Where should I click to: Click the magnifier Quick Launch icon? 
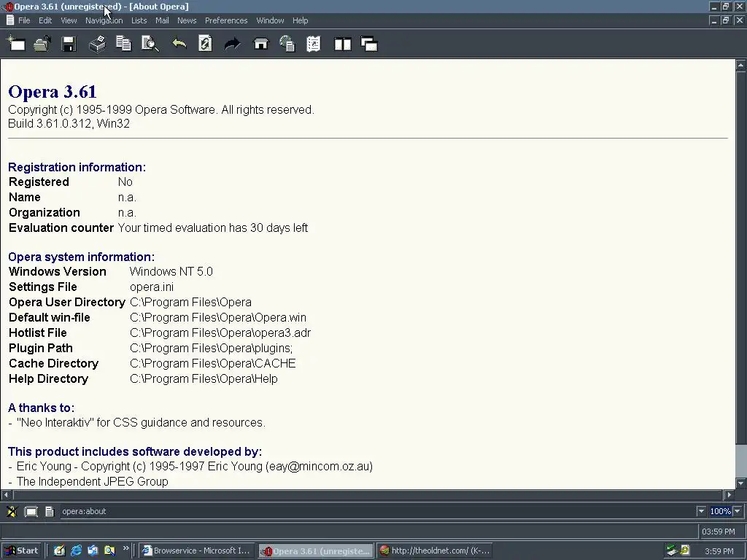point(109,551)
